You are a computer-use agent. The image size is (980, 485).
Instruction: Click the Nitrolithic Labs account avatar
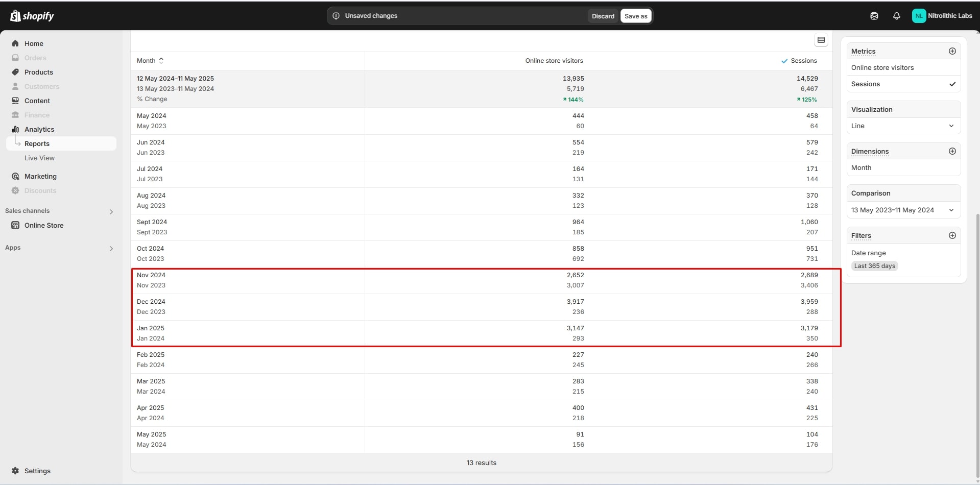point(919,16)
